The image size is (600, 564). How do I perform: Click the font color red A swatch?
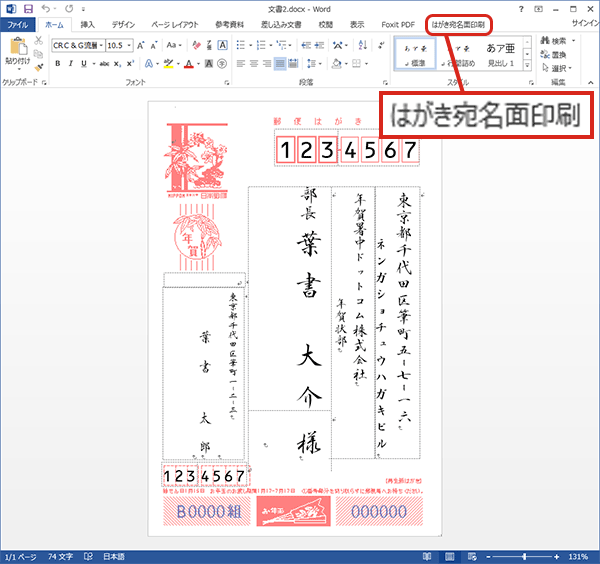tap(189, 64)
